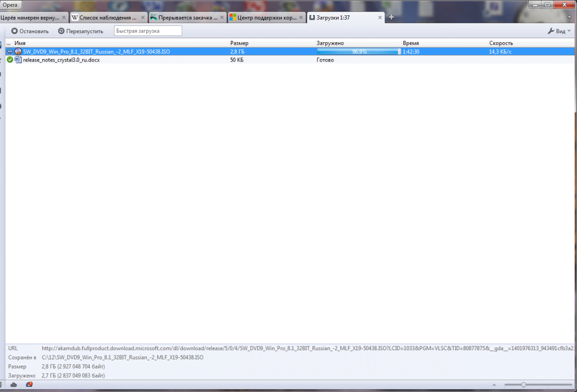Click the Kaspersky tab favicon

pyautogui.click(x=154, y=18)
